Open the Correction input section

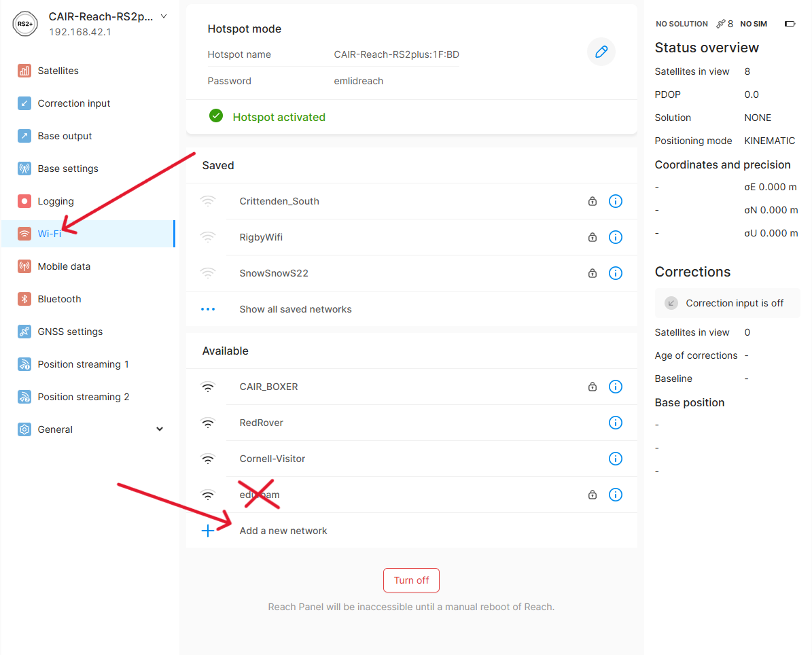point(88,103)
